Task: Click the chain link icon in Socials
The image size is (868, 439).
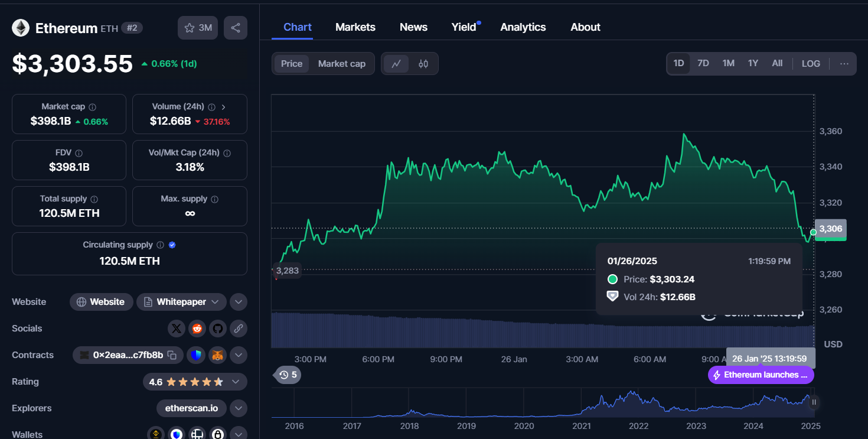Action: click(x=239, y=329)
